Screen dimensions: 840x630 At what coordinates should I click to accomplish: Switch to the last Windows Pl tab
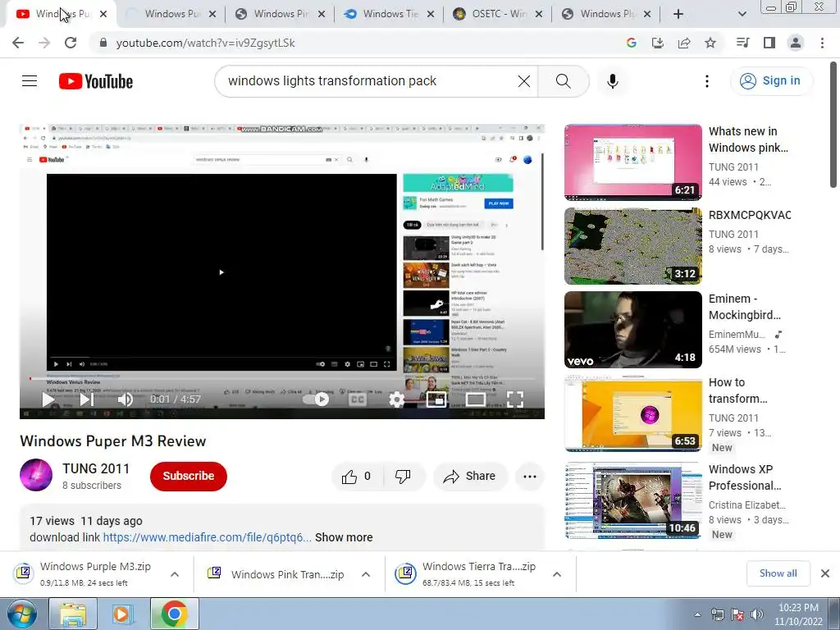608,14
